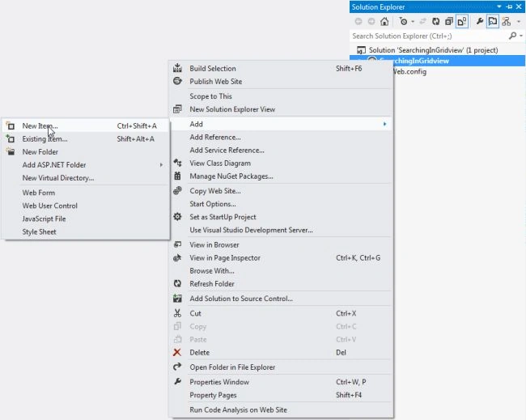The width and height of the screenshot is (526, 420).
Task: Choose New Item... in Add submenu
Action: click(x=86, y=126)
